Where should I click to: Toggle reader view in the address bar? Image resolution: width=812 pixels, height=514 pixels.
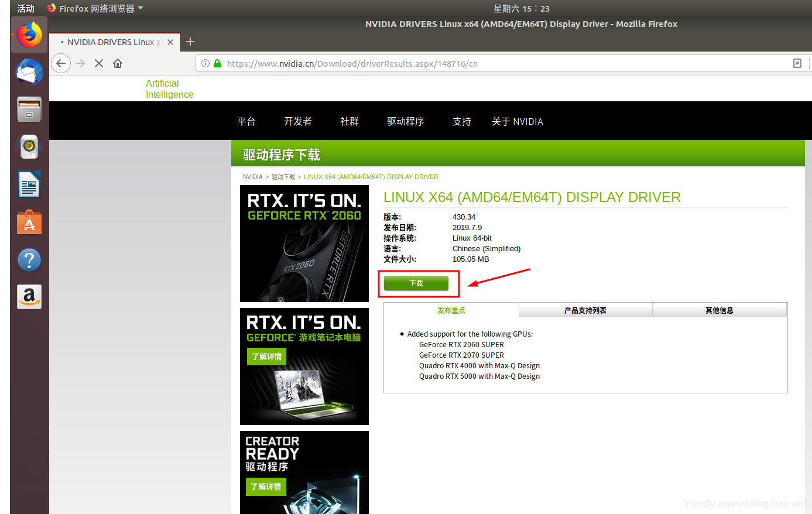[797, 63]
